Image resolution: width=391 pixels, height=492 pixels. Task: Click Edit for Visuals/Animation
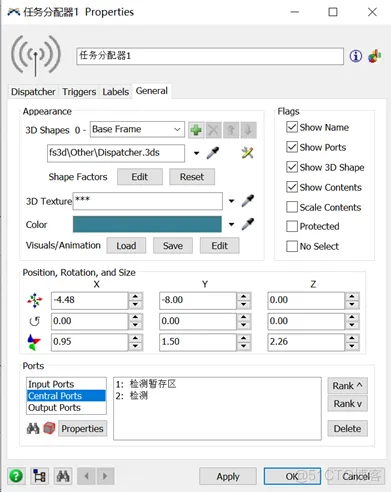[x=219, y=246]
